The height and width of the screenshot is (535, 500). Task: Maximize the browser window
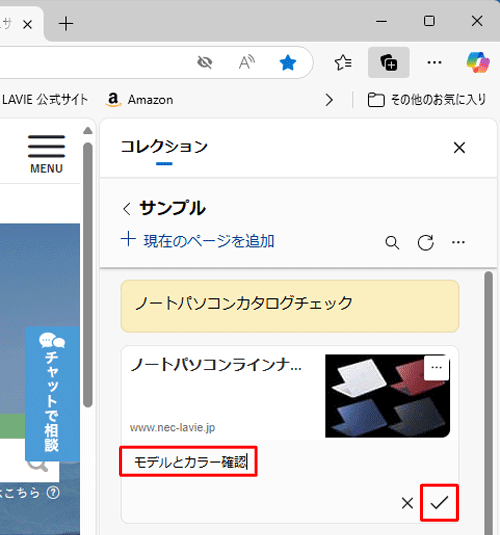(429, 21)
